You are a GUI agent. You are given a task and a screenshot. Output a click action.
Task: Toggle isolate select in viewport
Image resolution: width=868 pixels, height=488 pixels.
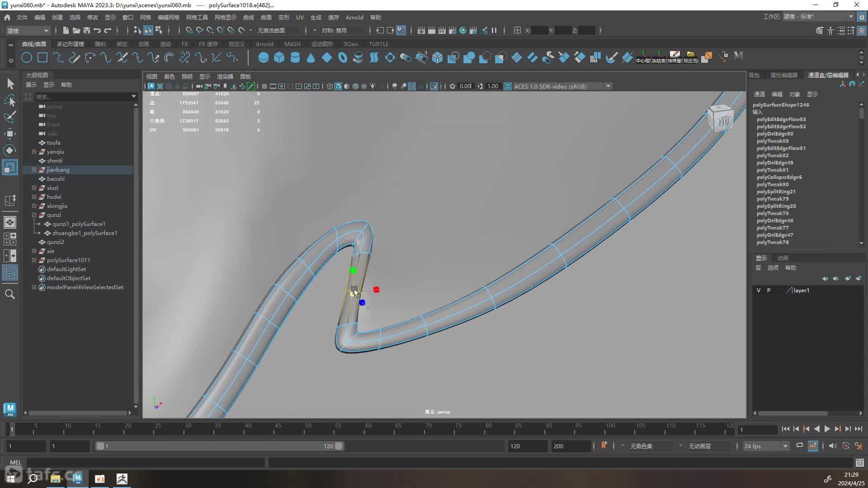coord(434,86)
